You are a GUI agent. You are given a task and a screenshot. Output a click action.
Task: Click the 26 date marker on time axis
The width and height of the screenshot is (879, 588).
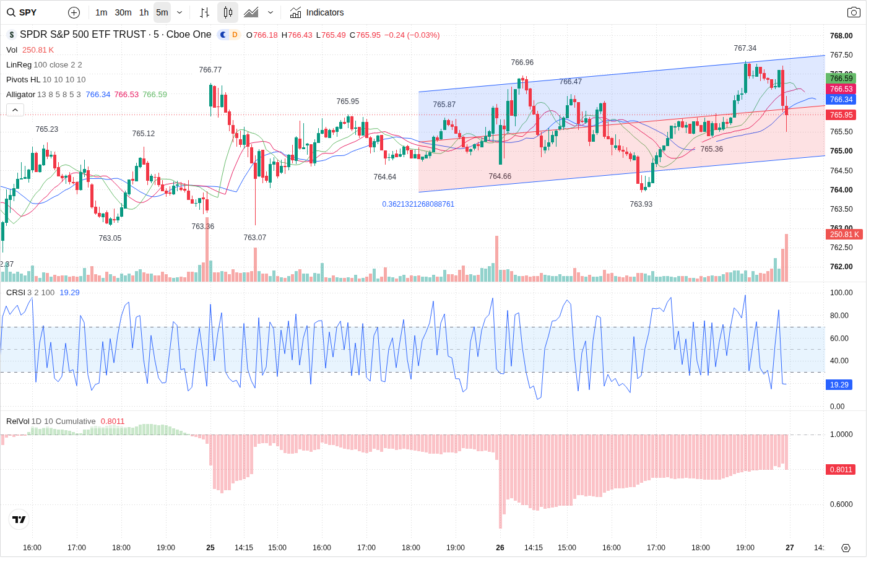(x=500, y=548)
